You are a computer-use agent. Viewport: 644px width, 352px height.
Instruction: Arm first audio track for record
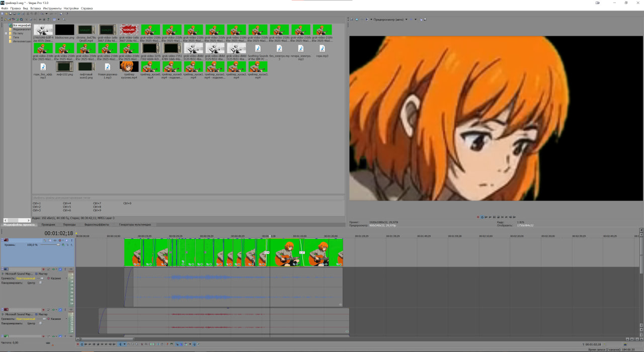43,269
